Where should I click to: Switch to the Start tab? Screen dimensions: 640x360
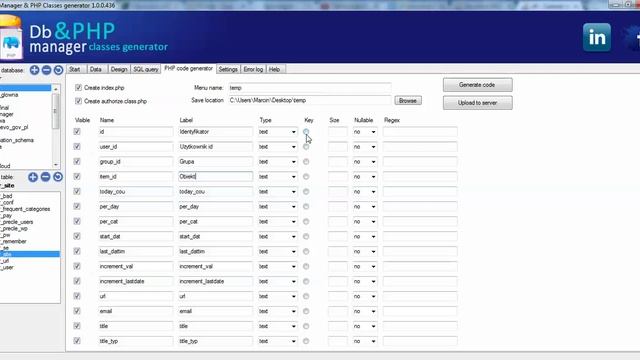(75, 69)
